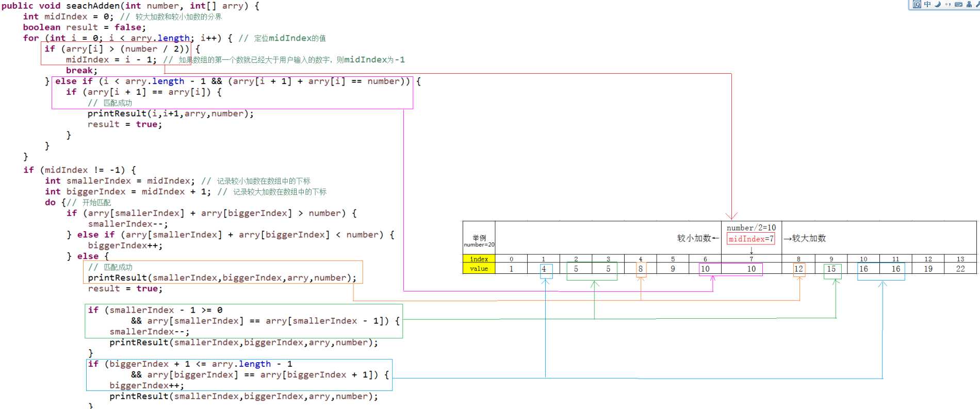Click the comment '定位midIndex的值'

(x=290, y=38)
